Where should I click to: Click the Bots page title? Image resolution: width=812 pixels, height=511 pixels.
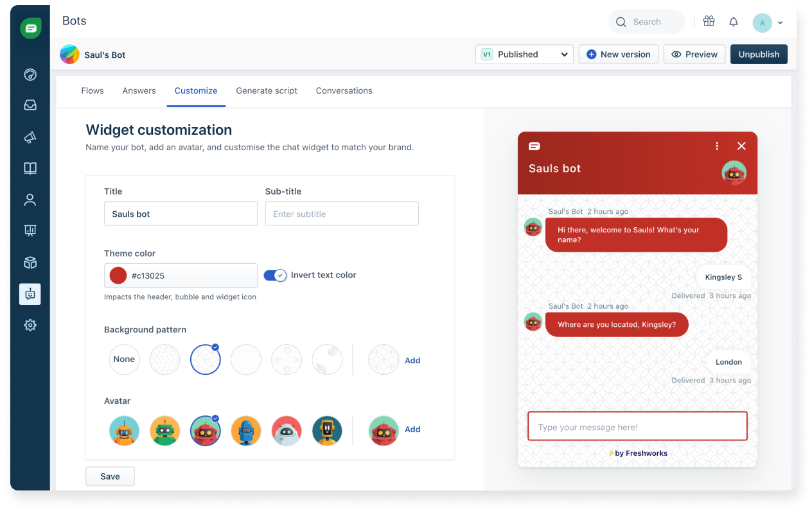[x=75, y=21]
